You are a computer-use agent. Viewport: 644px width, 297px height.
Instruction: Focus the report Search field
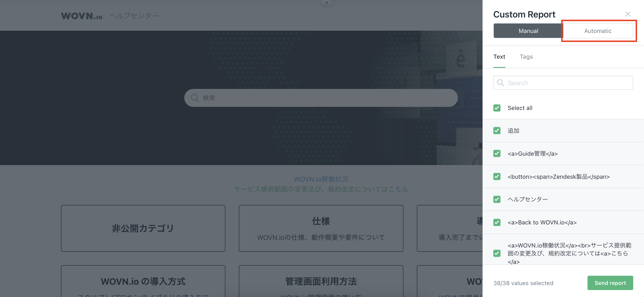(563, 83)
